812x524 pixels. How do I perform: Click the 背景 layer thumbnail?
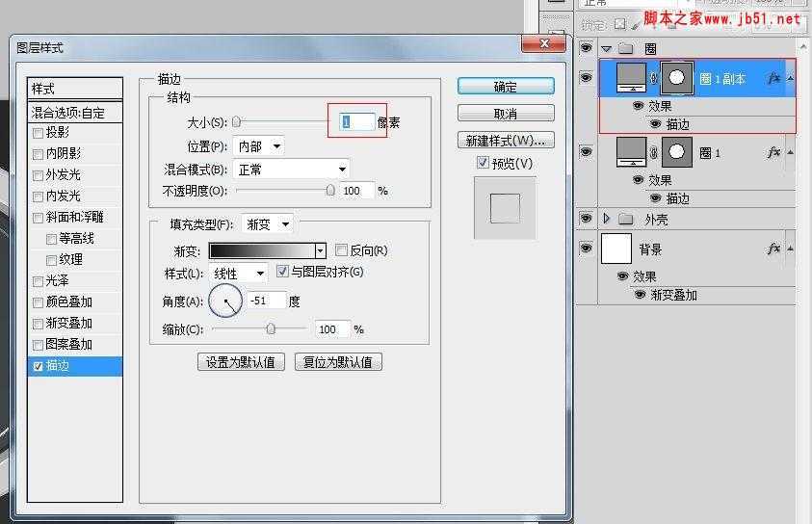coord(616,249)
